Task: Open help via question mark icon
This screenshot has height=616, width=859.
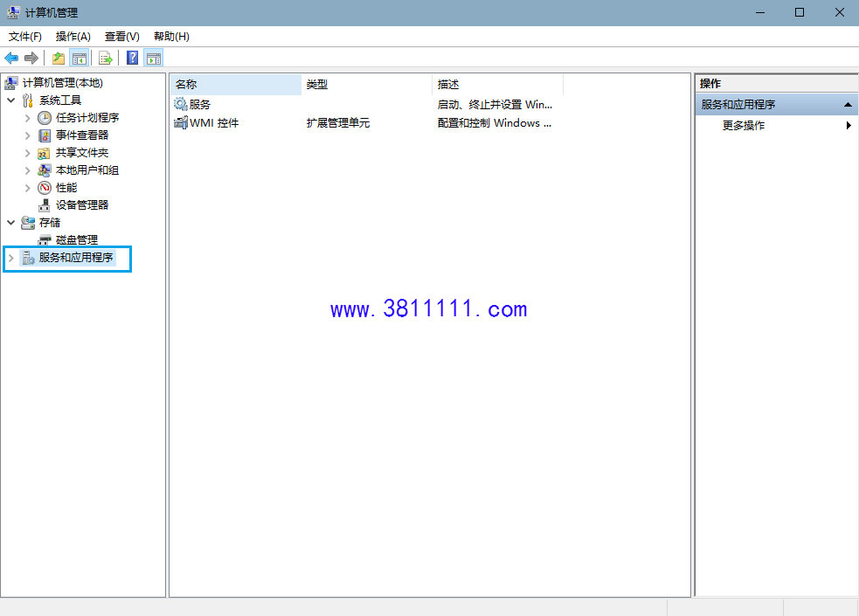Action: pyautogui.click(x=132, y=58)
